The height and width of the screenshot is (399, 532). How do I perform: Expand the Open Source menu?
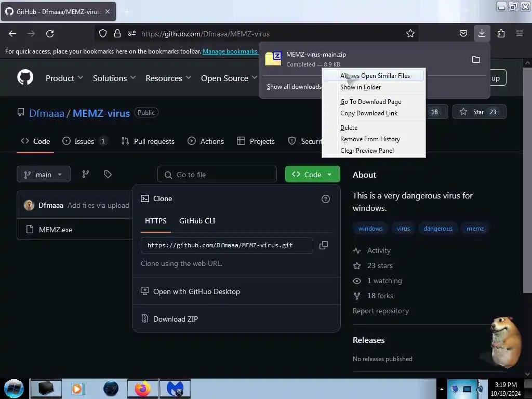[x=229, y=78]
